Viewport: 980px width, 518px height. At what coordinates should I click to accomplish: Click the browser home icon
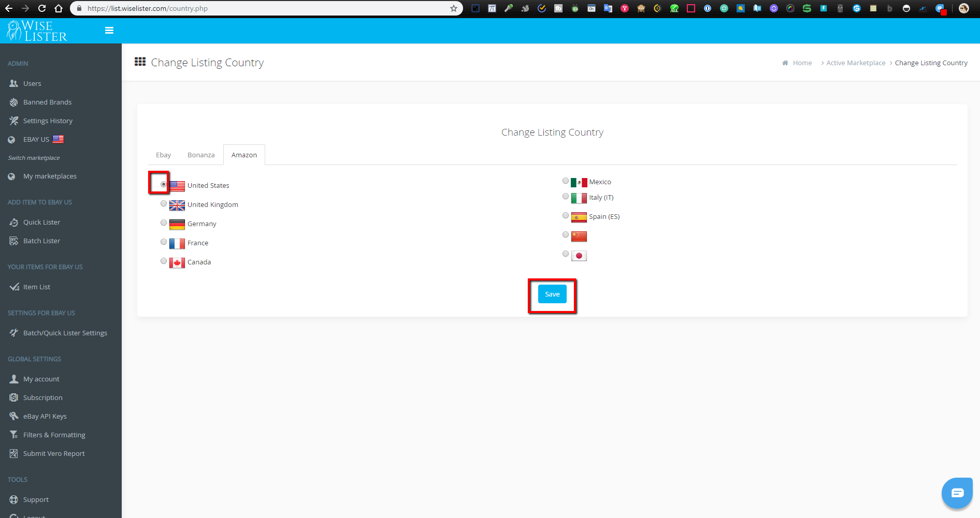[59, 8]
